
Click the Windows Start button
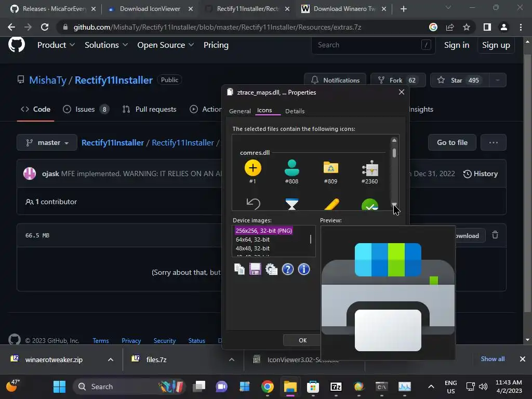point(59,387)
